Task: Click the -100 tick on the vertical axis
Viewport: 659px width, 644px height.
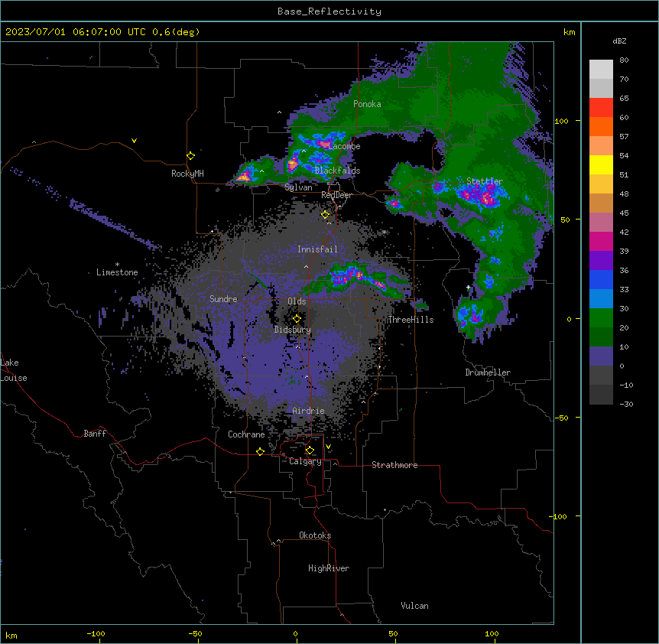Action: click(559, 516)
